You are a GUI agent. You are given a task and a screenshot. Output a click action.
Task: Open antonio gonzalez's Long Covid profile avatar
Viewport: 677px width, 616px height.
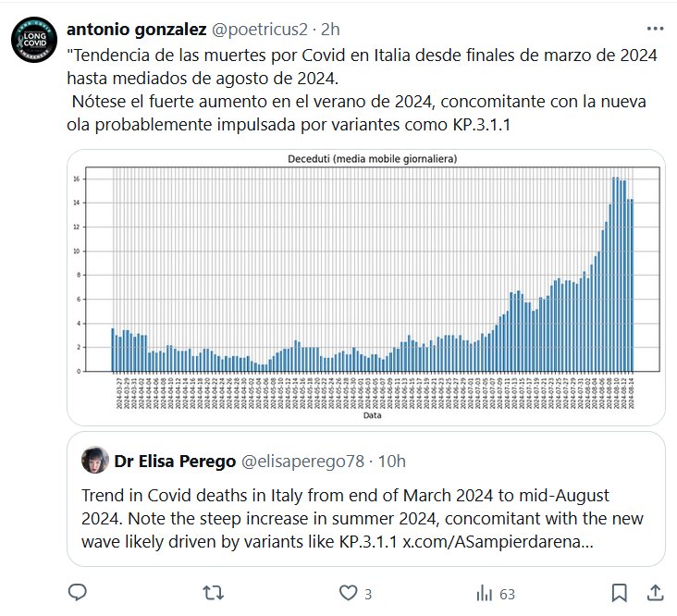(34, 42)
